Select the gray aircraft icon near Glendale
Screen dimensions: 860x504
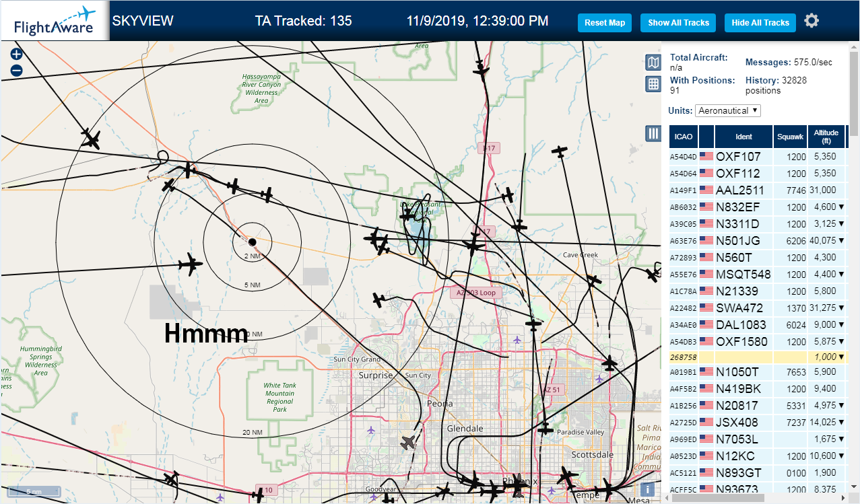click(408, 443)
